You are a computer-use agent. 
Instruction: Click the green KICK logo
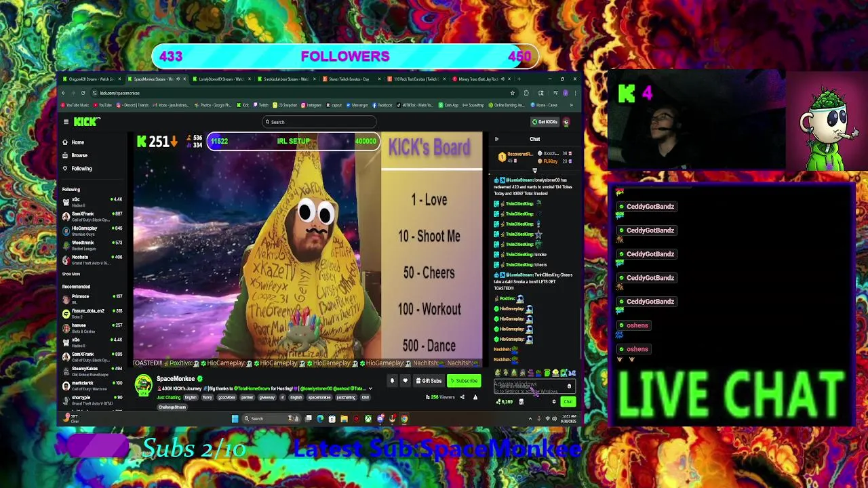point(87,122)
